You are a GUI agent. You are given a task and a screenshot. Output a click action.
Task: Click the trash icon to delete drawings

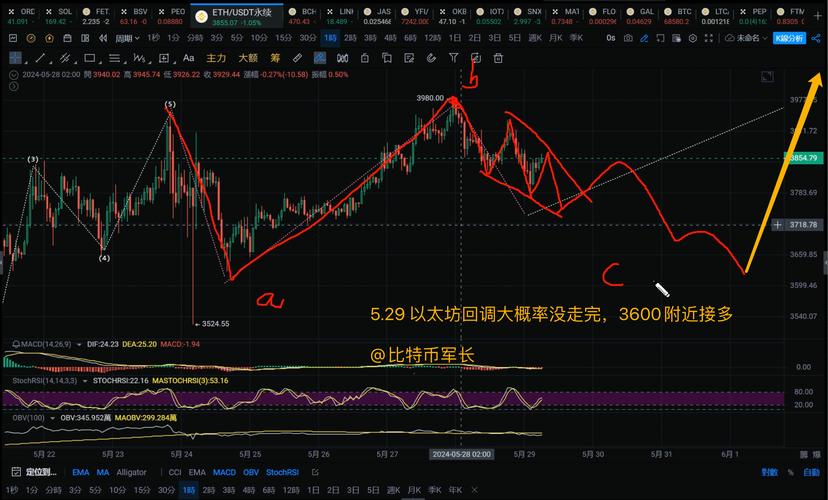(498, 58)
